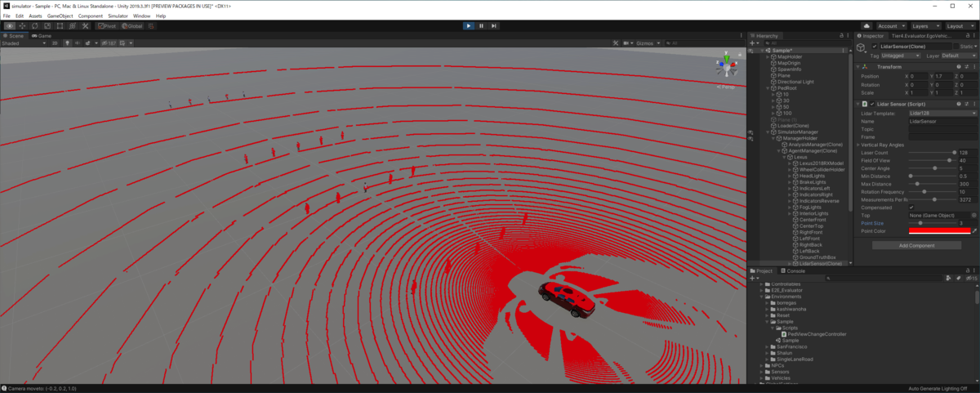
Task: Click the Play button
Action: 468,26
